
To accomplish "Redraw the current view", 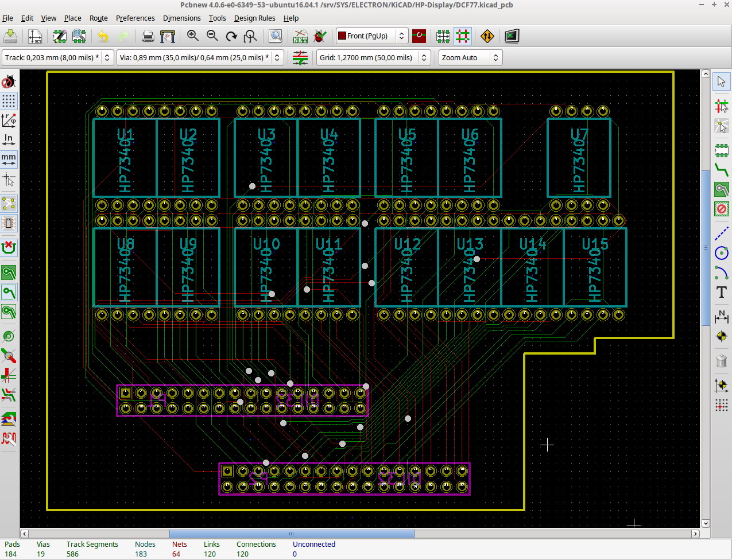I will pos(231,36).
